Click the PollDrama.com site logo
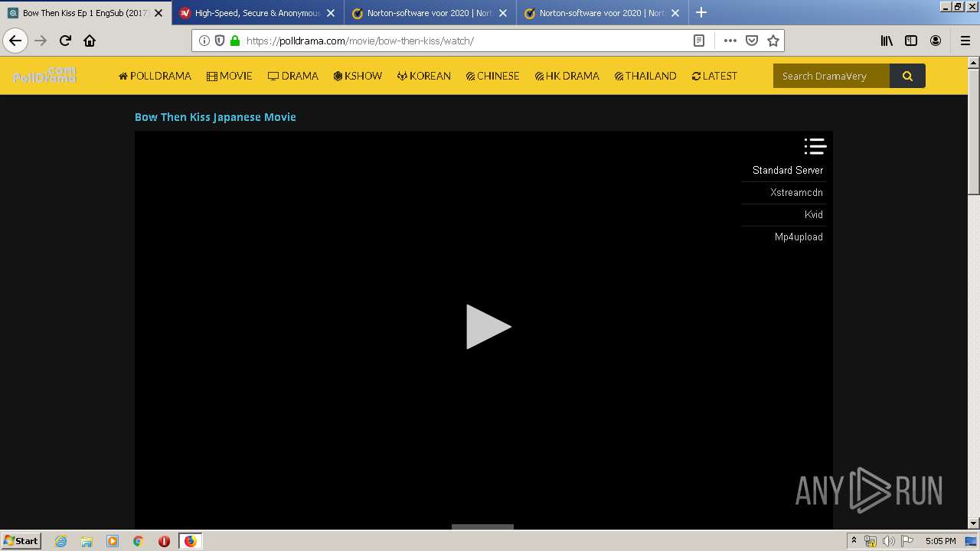This screenshot has width=980, height=551. [x=44, y=75]
